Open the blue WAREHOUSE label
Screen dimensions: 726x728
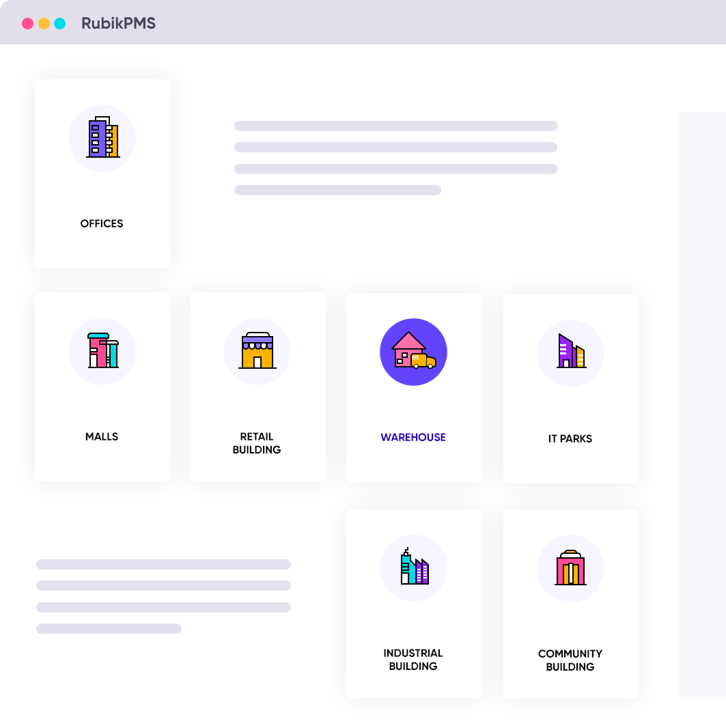pos(413,437)
